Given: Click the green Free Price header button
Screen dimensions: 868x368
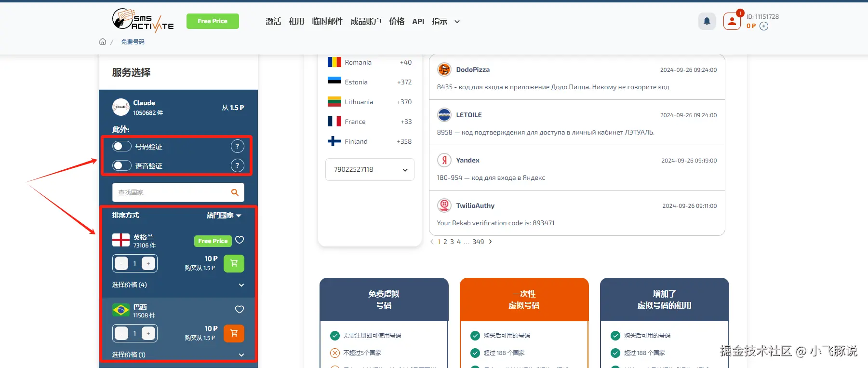Looking at the screenshot, I should (x=213, y=21).
